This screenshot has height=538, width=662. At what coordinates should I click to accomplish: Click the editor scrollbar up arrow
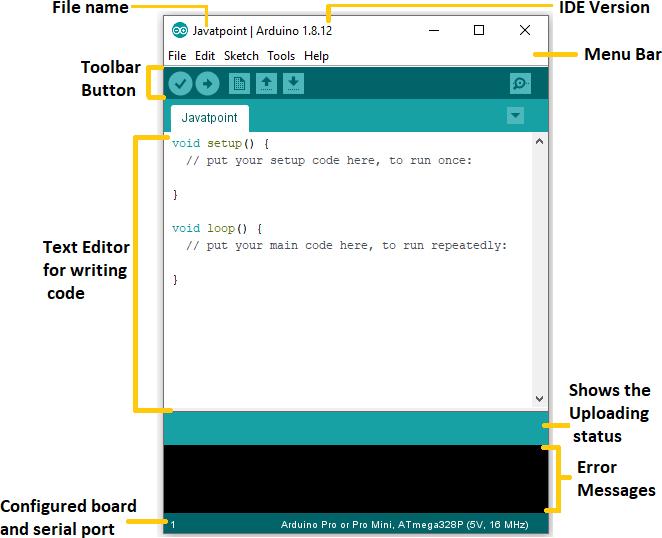click(x=539, y=141)
